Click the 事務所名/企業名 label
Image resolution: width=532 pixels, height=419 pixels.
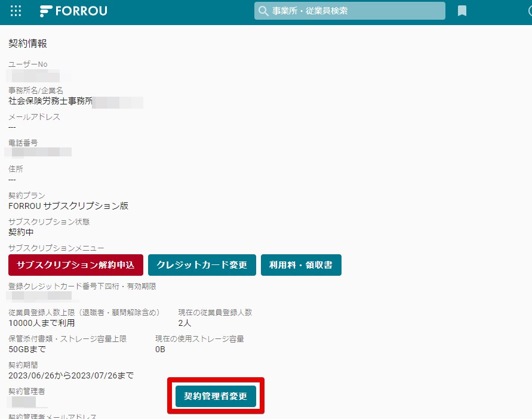[36, 90]
